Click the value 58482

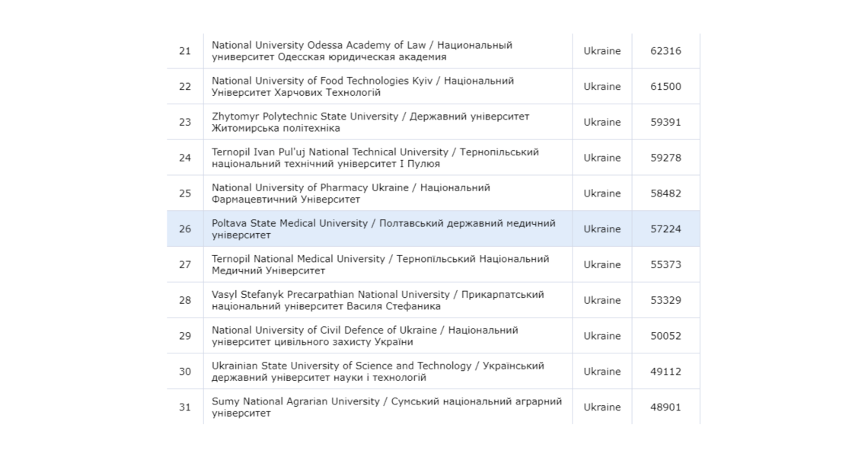click(x=665, y=193)
